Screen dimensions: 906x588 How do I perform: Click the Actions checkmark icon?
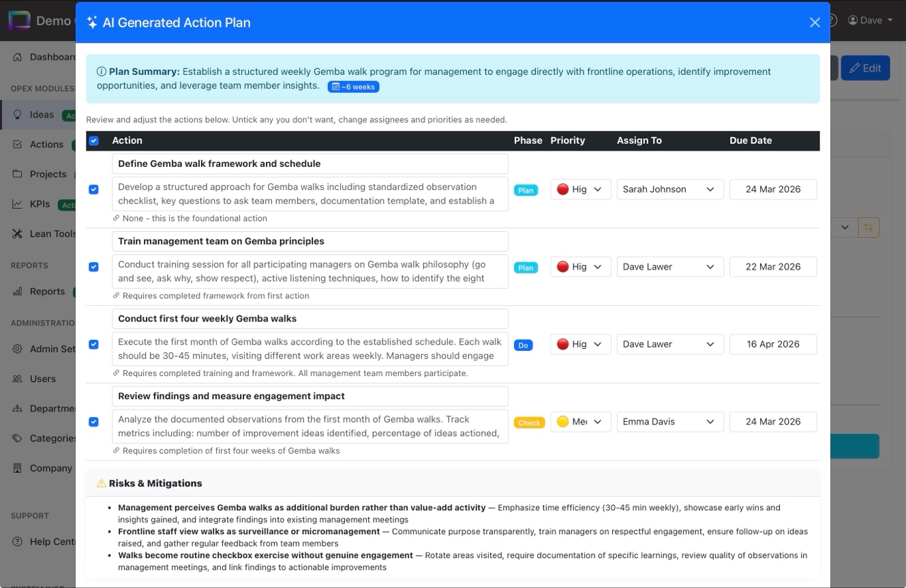click(x=16, y=144)
